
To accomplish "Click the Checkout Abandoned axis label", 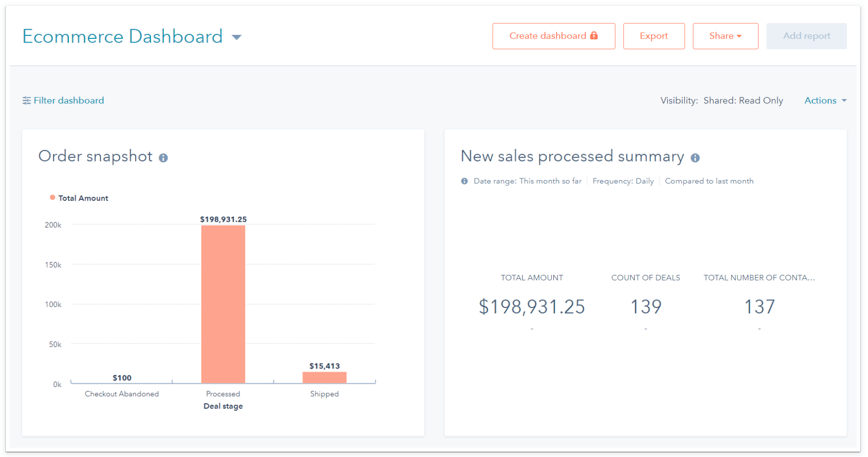I will click(122, 394).
